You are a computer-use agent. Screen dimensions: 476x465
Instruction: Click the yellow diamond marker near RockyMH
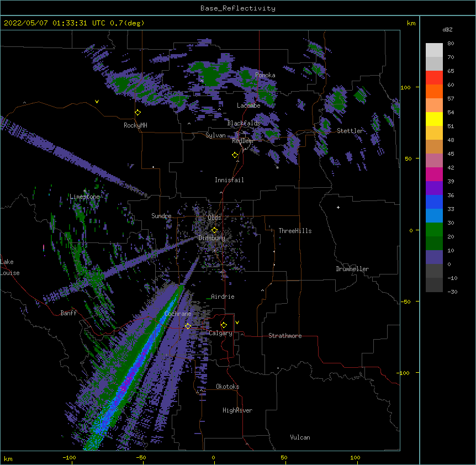[x=138, y=113]
